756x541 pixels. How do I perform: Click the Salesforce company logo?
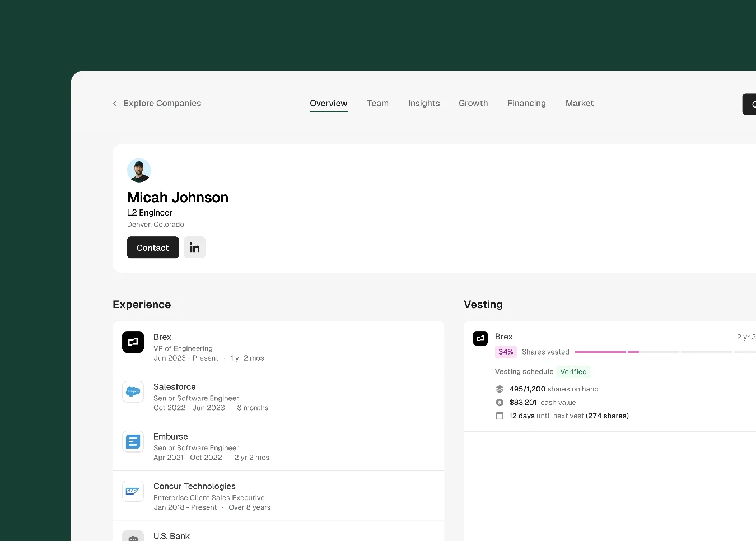pyautogui.click(x=133, y=391)
